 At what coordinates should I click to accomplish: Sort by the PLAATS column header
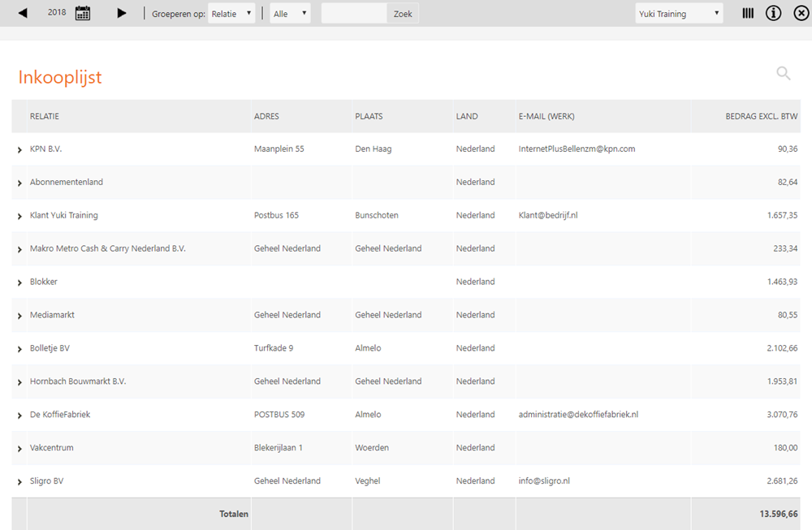[369, 116]
